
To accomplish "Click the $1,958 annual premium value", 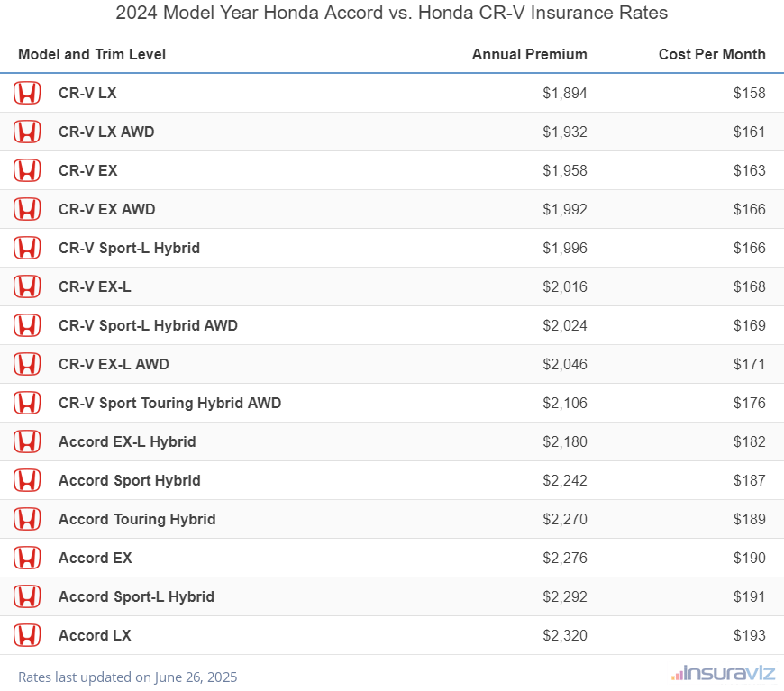I will click(x=565, y=170).
